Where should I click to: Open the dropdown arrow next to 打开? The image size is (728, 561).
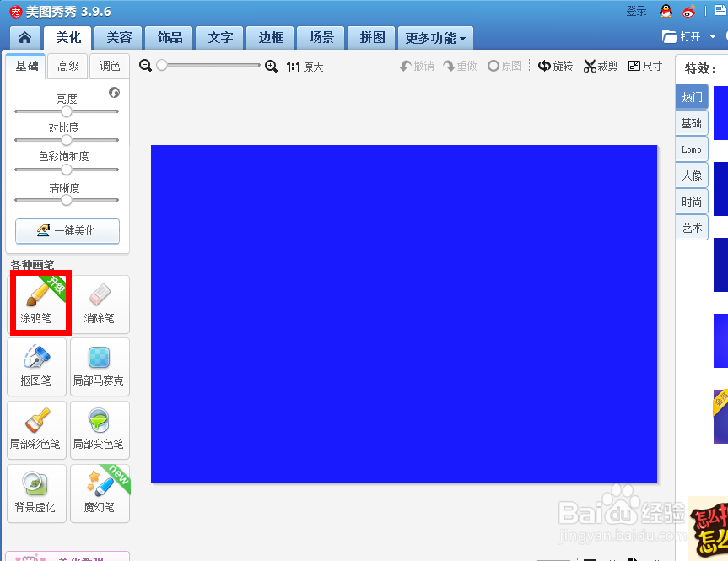[713, 36]
